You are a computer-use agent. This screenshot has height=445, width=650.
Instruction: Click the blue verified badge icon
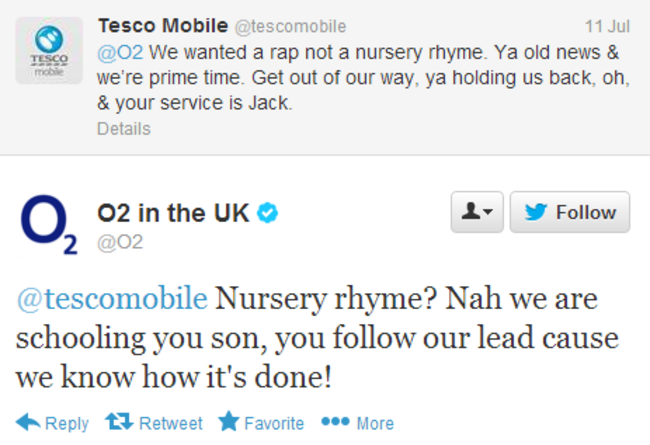pos(267,213)
